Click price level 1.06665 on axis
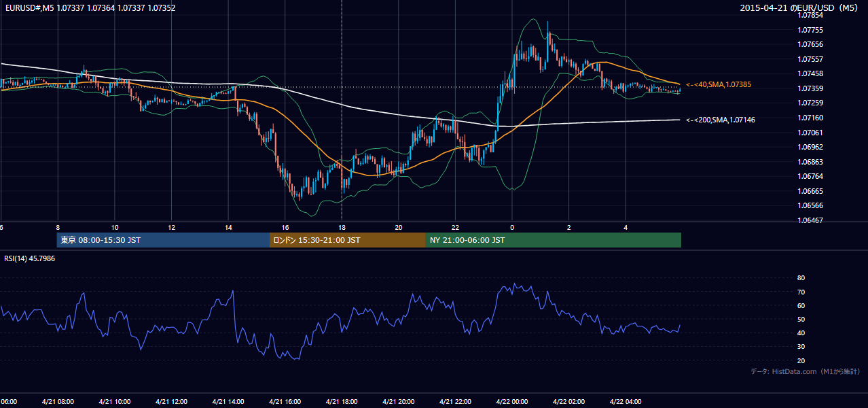868x408 pixels. tap(811, 191)
